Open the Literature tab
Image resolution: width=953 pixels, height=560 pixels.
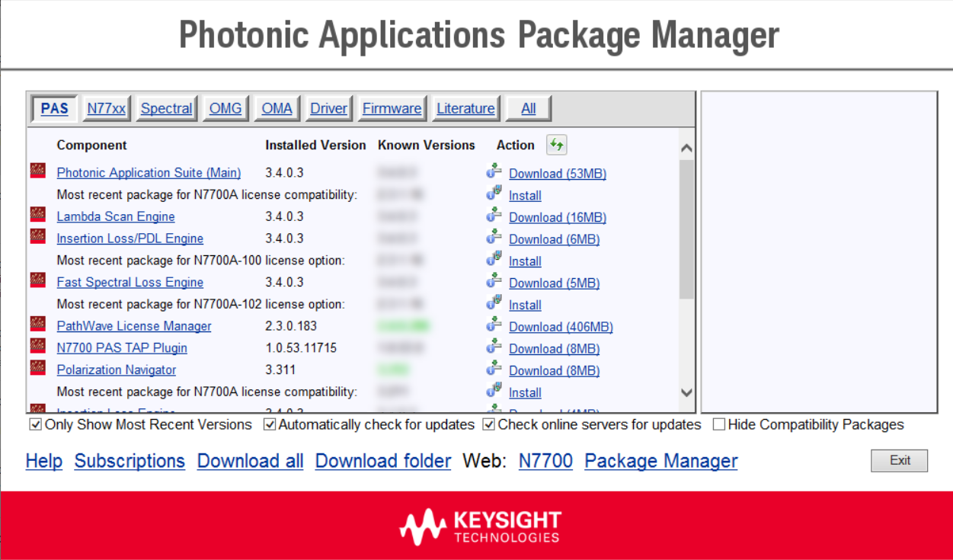(x=465, y=109)
